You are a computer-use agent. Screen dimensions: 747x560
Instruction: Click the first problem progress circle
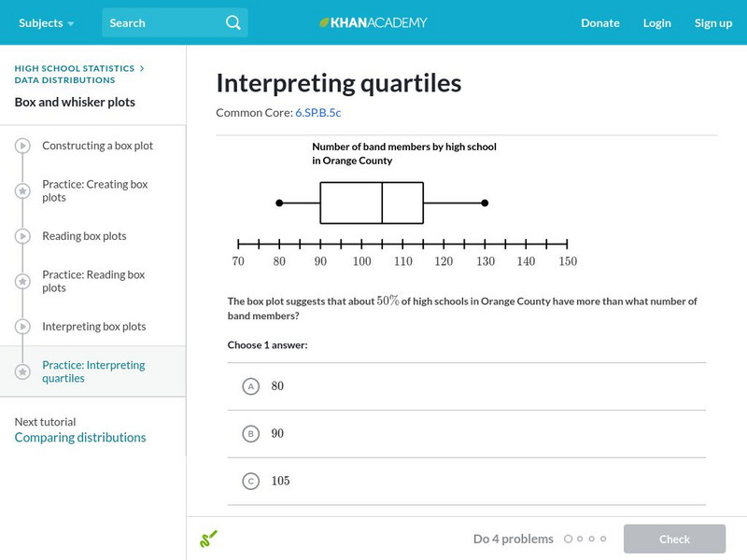[x=568, y=539]
